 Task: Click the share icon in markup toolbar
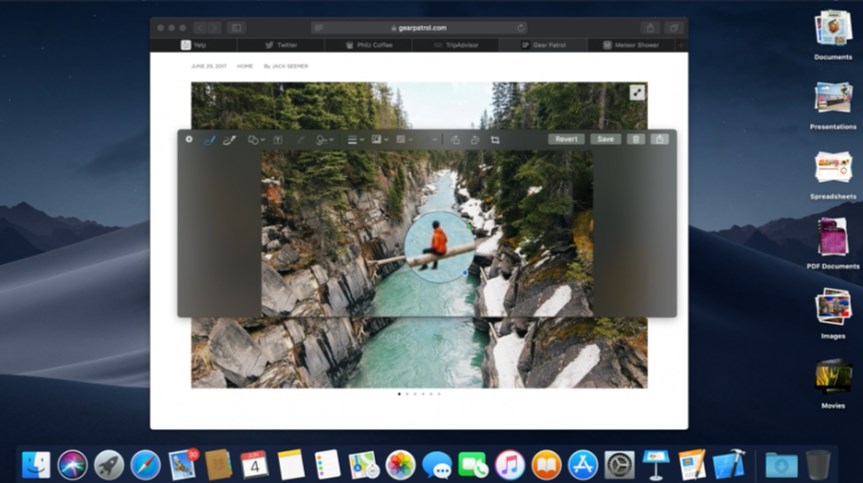[x=660, y=139]
